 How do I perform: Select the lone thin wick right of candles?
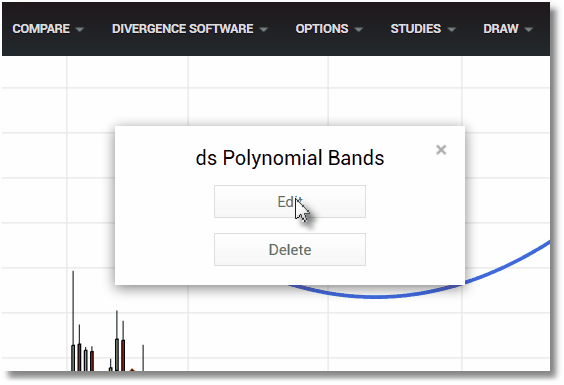click(x=143, y=358)
